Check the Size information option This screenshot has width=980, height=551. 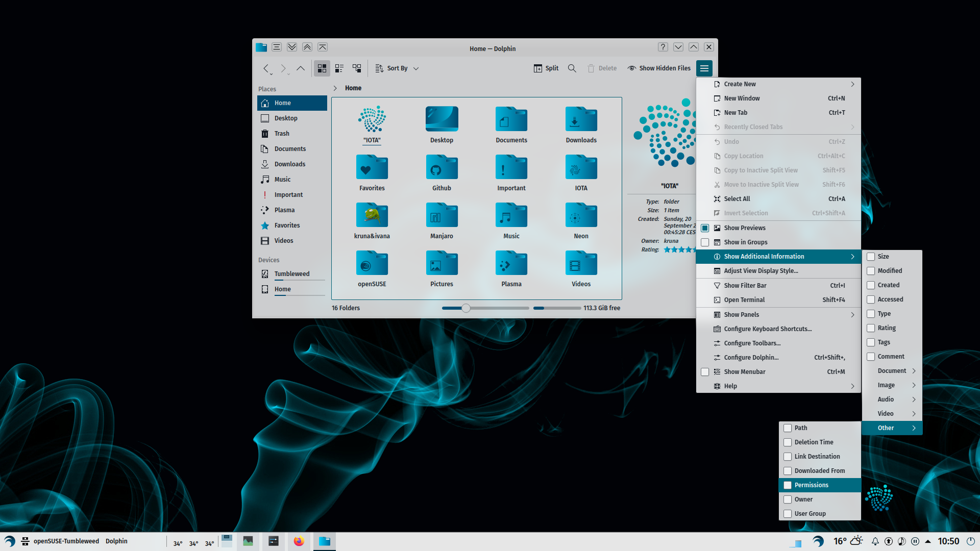pyautogui.click(x=871, y=257)
